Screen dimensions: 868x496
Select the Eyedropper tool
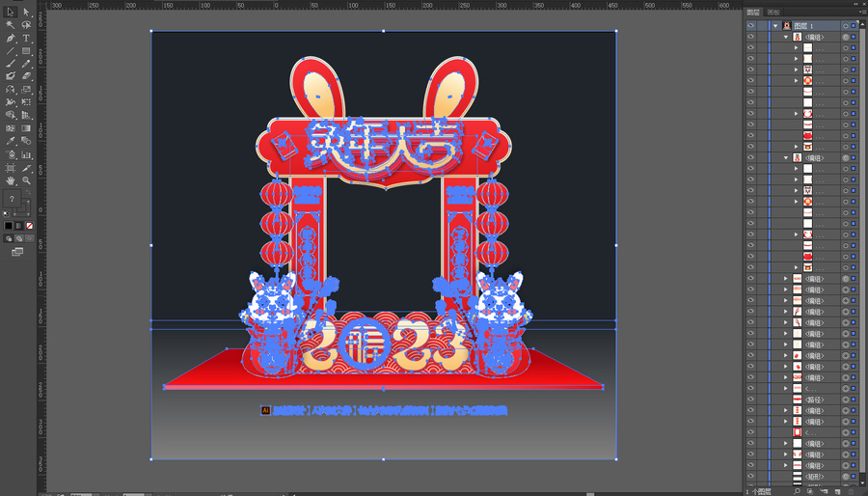click(11, 141)
